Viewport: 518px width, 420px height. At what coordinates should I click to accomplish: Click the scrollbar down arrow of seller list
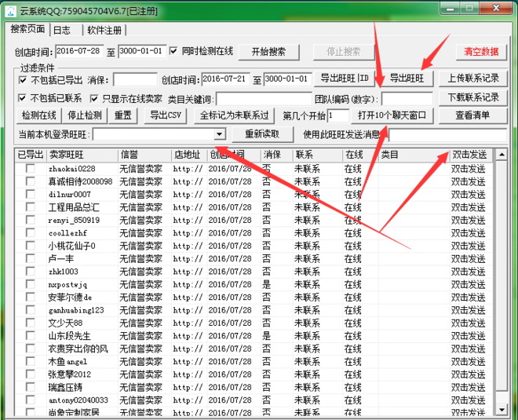pos(502,410)
